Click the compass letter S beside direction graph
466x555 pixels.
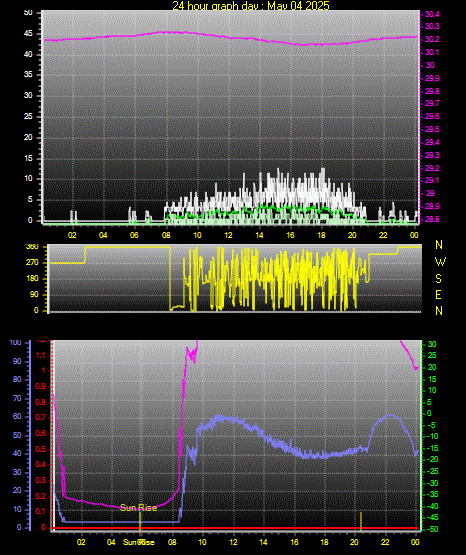click(438, 279)
